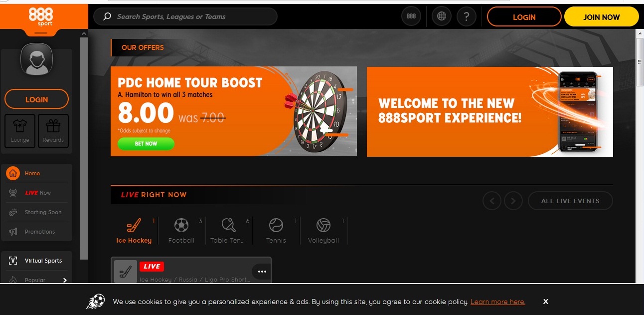Show previous live events with left arrow
The width and height of the screenshot is (644, 315).
[492, 201]
